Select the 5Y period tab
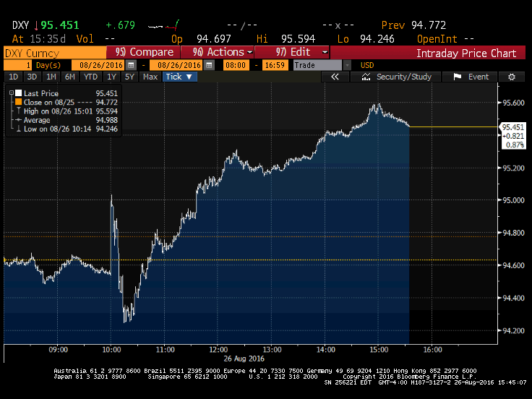This screenshot has height=399, width=532. [x=129, y=77]
